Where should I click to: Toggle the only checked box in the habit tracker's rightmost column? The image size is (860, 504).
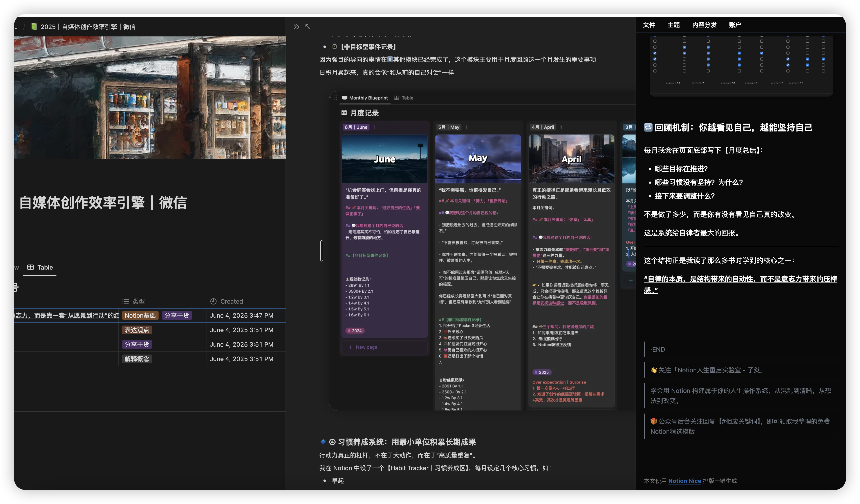[x=823, y=59]
